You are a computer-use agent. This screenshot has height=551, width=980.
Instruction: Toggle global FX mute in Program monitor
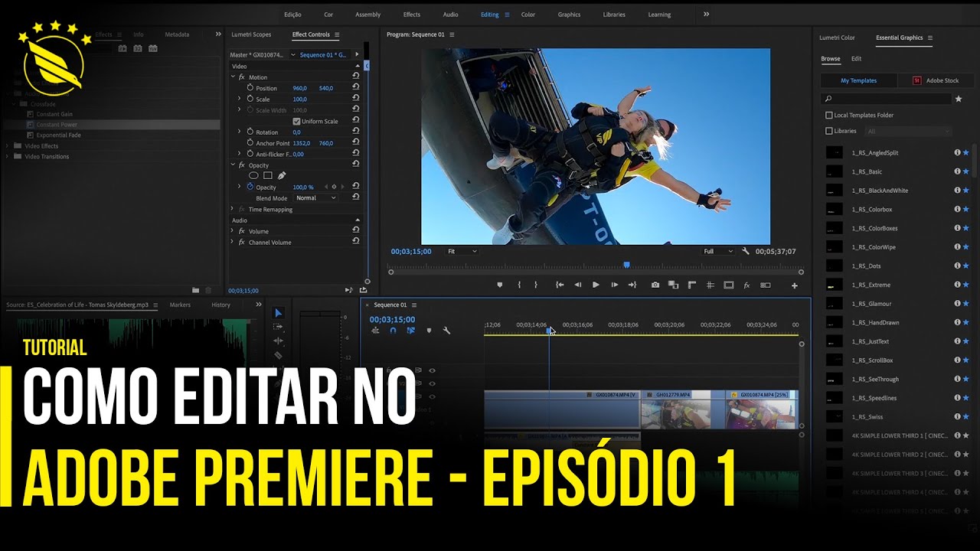click(746, 285)
